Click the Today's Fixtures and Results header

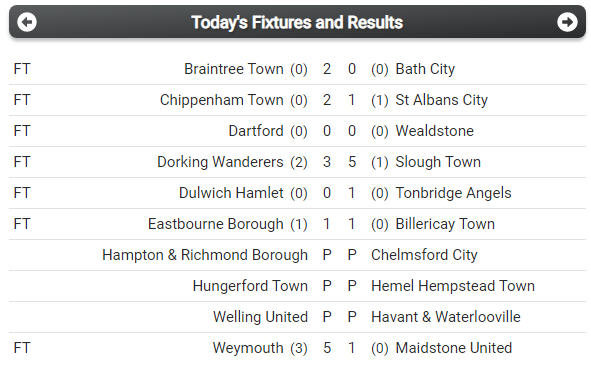[x=297, y=22]
